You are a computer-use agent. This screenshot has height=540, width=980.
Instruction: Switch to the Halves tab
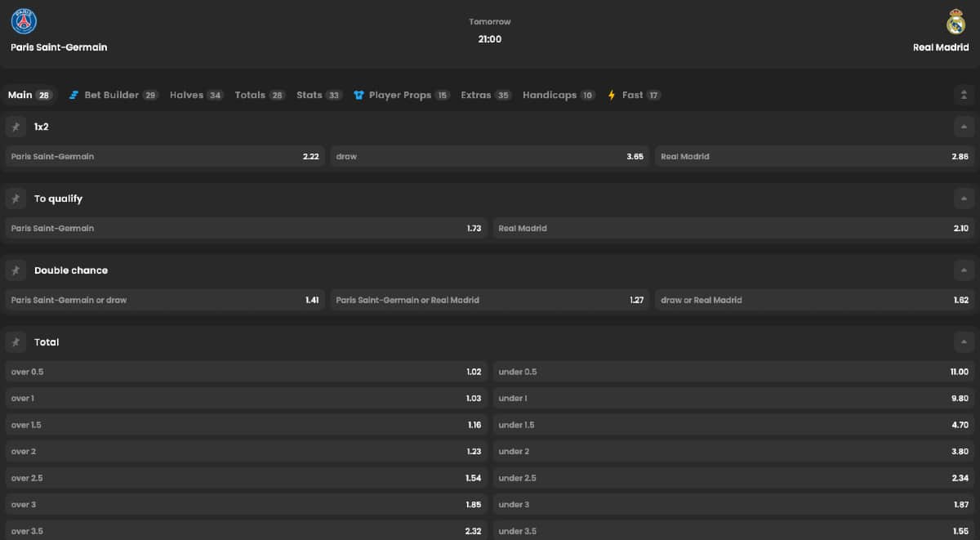point(196,95)
